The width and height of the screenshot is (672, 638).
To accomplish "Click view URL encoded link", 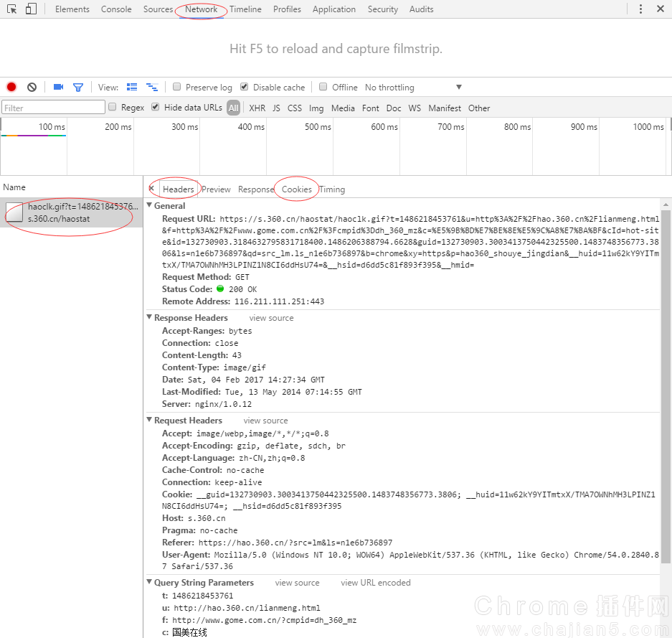I will (x=375, y=583).
